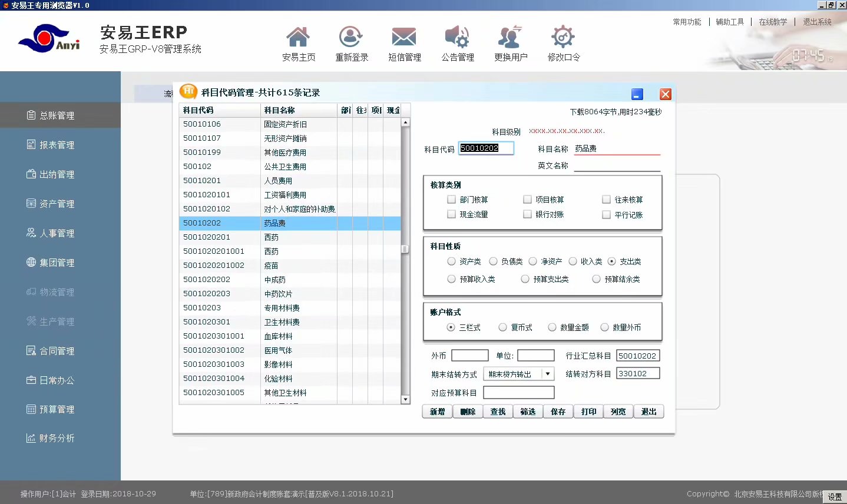Enable the 部门核算 checkbox

click(x=451, y=200)
